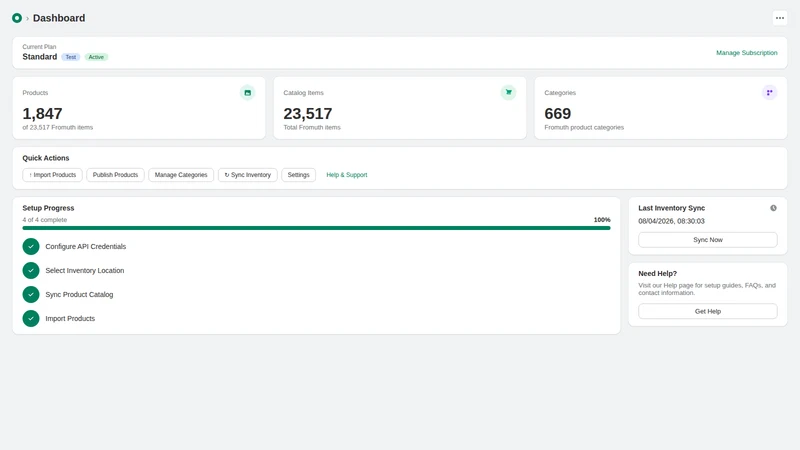Click the 669 categories count
This screenshot has height=450, width=800.
tap(558, 113)
